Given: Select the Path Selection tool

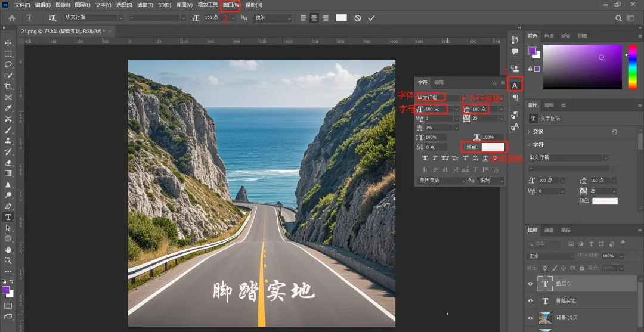Looking at the screenshot, I should point(8,228).
